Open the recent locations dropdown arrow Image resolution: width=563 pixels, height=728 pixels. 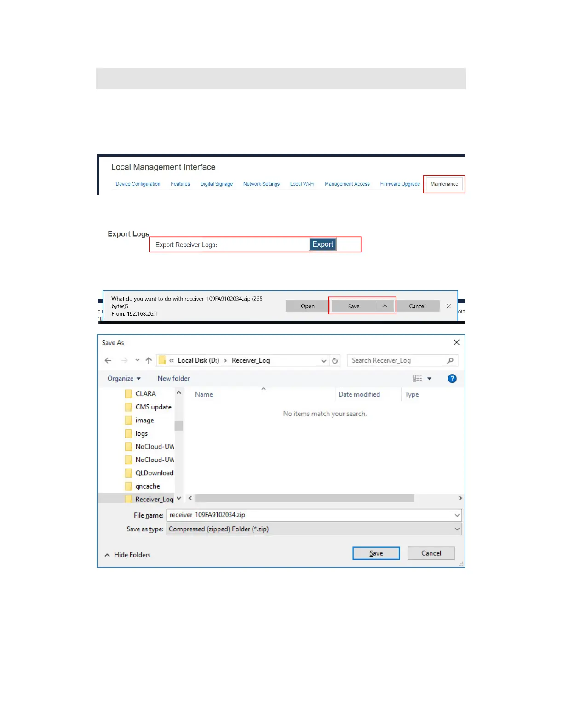[x=137, y=361]
